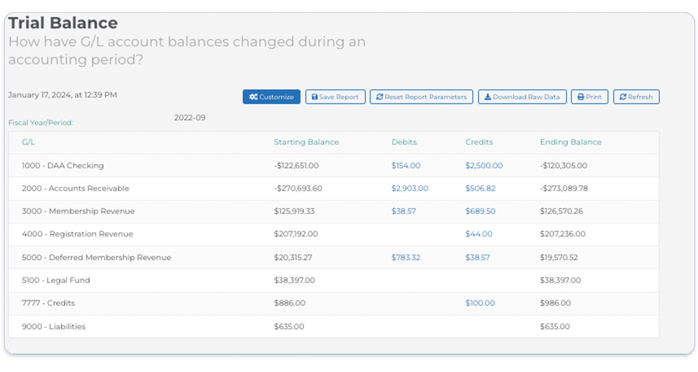
Task: Open the $506.82 credit for Accounts Receivable
Action: pyautogui.click(x=480, y=188)
